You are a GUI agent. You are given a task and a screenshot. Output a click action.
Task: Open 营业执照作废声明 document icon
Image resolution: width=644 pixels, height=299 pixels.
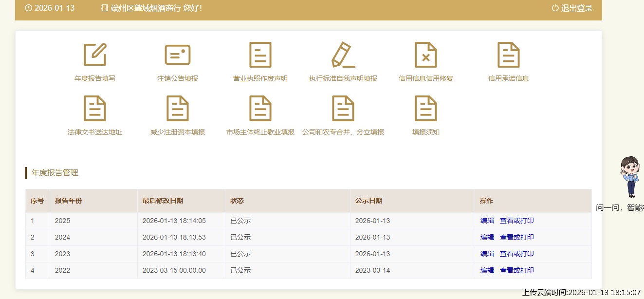(x=260, y=55)
